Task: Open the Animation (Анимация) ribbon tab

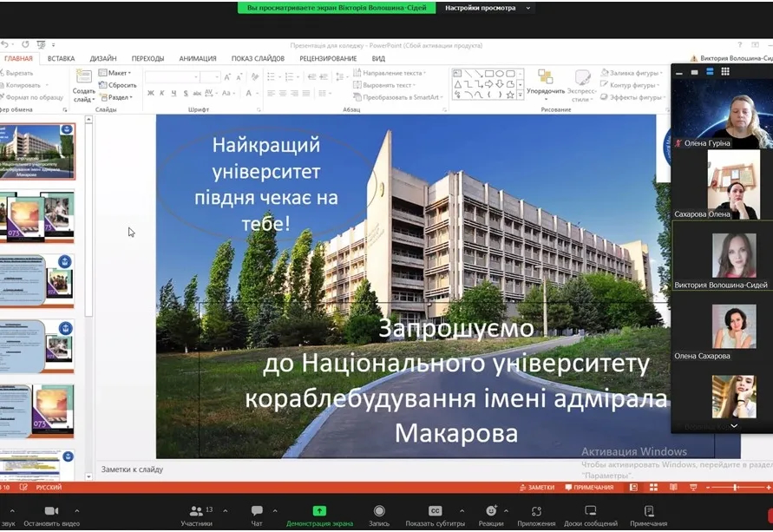Action: coord(198,58)
